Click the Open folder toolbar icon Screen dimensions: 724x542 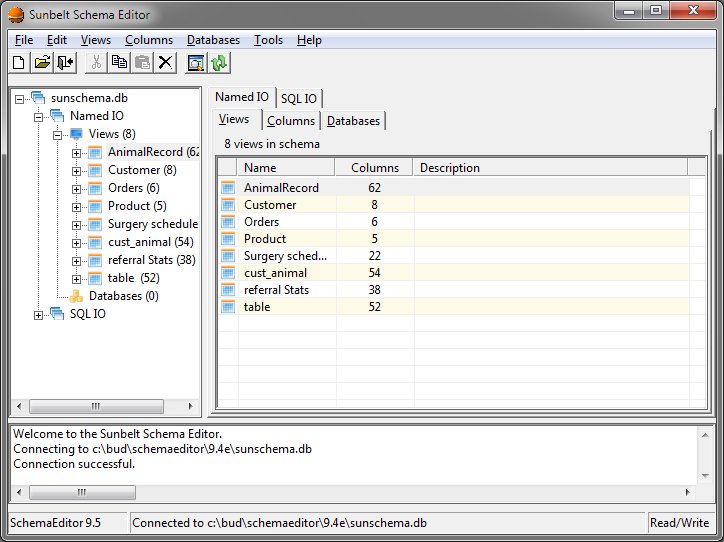(42, 63)
